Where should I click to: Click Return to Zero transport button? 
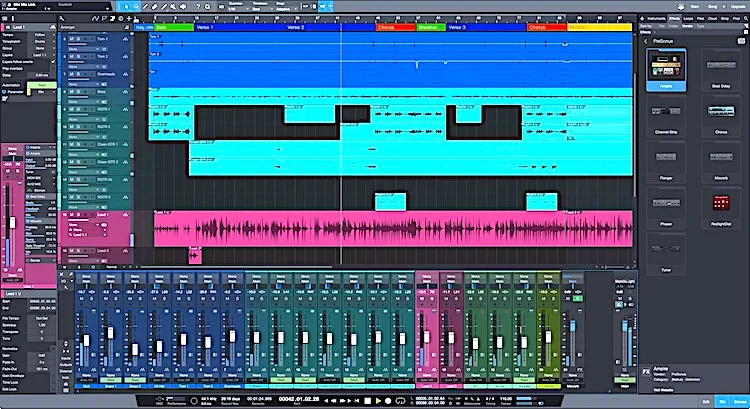tap(356, 400)
